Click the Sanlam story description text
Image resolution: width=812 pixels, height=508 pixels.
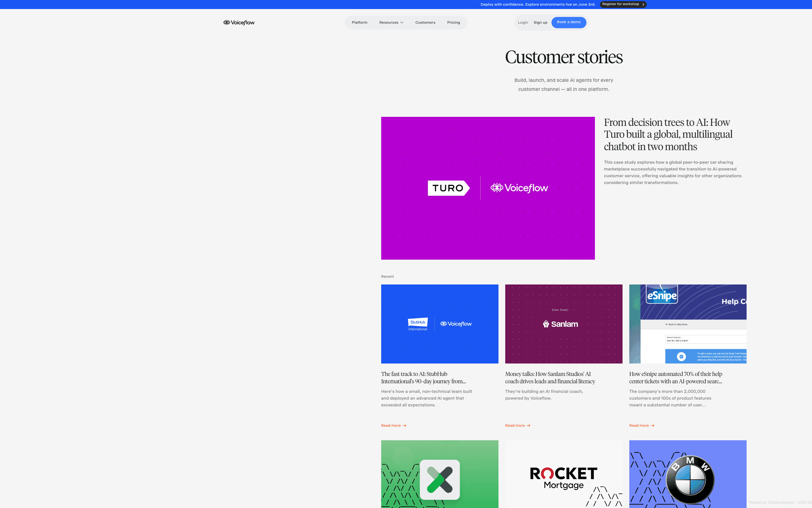point(544,395)
